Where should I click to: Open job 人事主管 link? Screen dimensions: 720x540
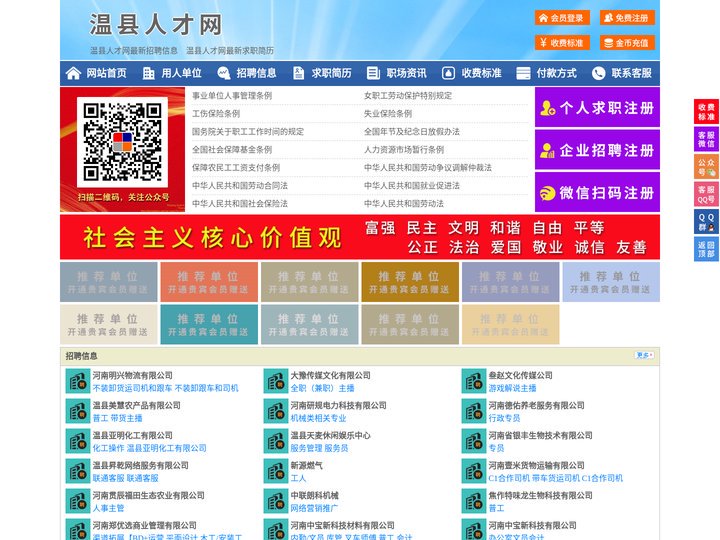[108, 508]
